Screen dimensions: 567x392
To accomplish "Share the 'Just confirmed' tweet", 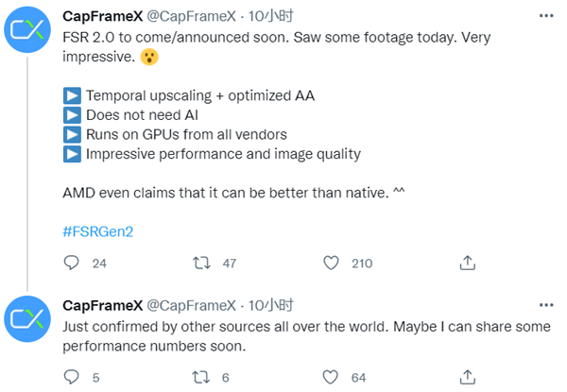I will (466, 377).
